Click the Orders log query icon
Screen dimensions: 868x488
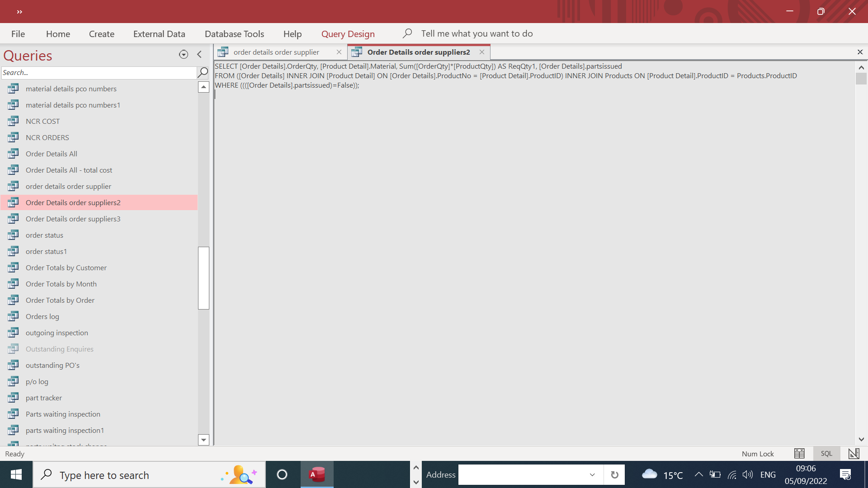13,316
